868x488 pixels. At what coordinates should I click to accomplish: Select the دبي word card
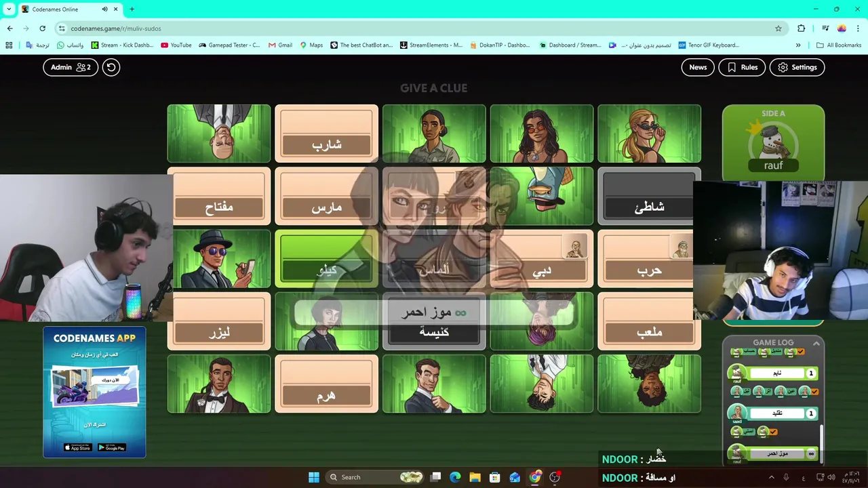tap(541, 259)
